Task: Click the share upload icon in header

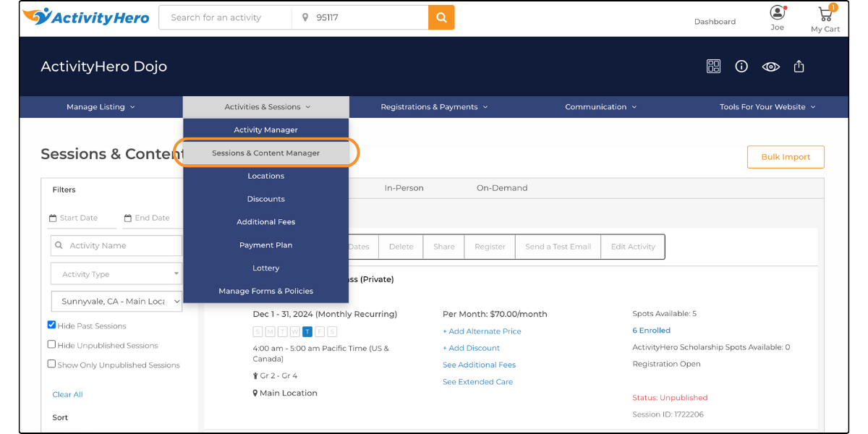Action: [x=799, y=67]
